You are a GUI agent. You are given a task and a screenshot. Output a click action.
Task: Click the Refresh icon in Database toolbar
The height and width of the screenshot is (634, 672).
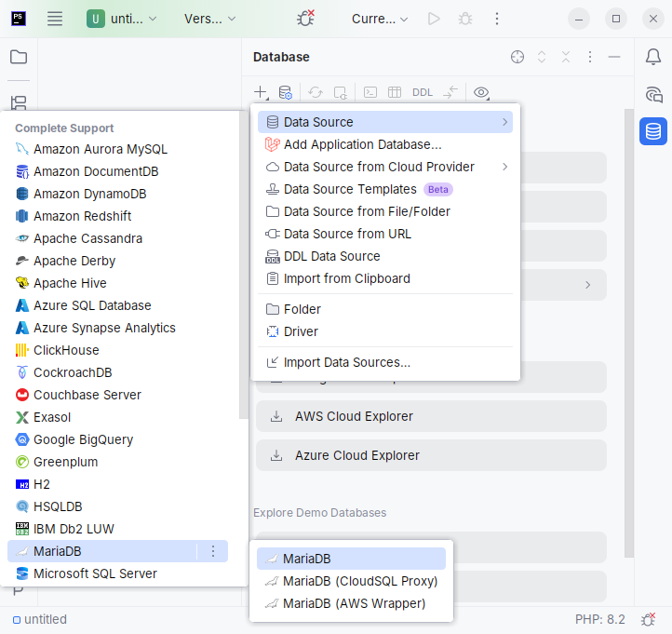pos(316,92)
